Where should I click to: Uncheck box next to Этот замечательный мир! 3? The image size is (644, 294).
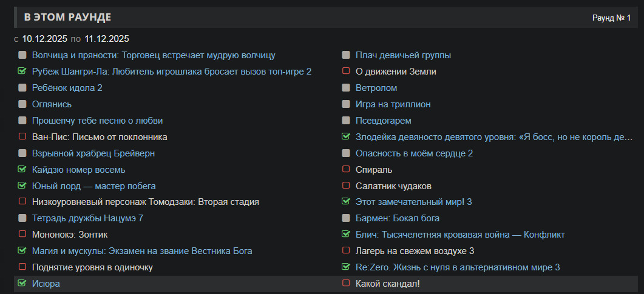(x=346, y=201)
